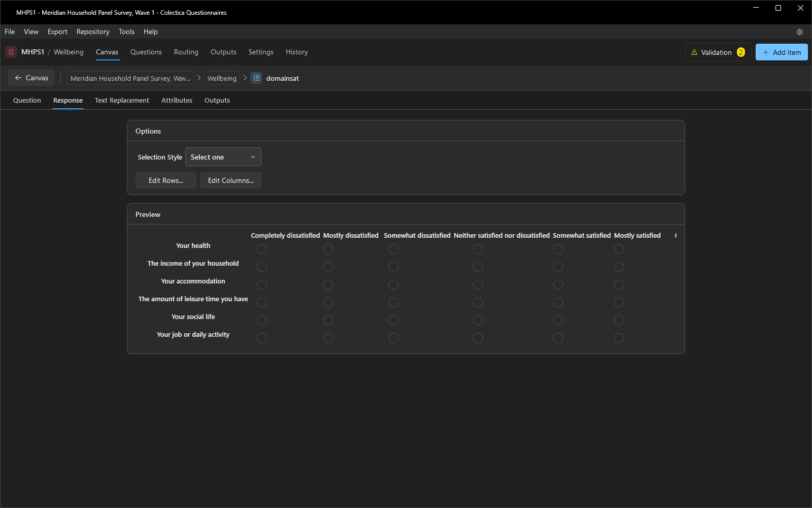
Task: Open the File menu
Action: [10, 31]
